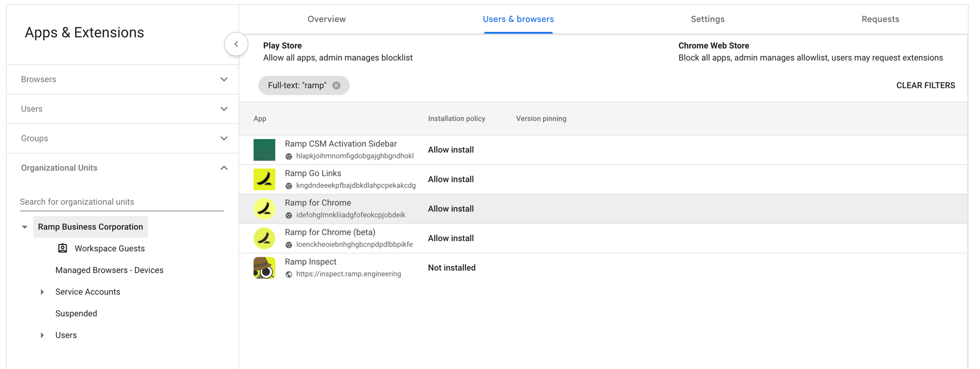Click the App column header

tap(260, 119)
